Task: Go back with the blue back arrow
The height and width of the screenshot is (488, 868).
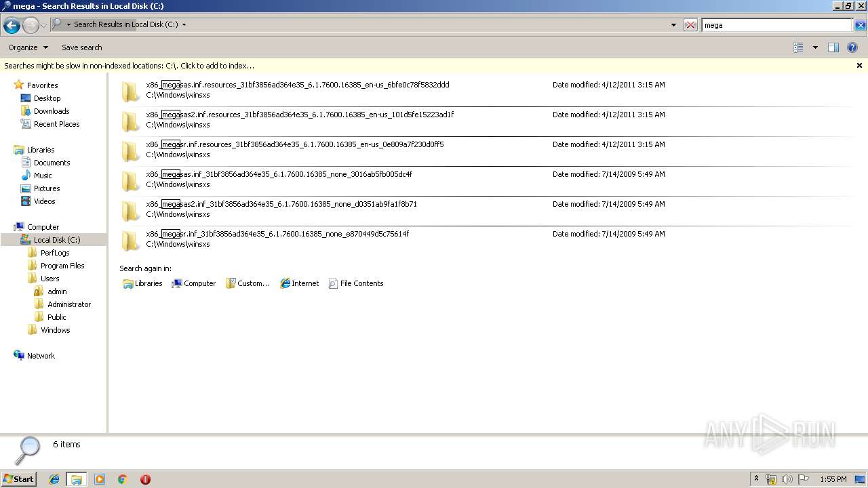Action: point(12,26)
